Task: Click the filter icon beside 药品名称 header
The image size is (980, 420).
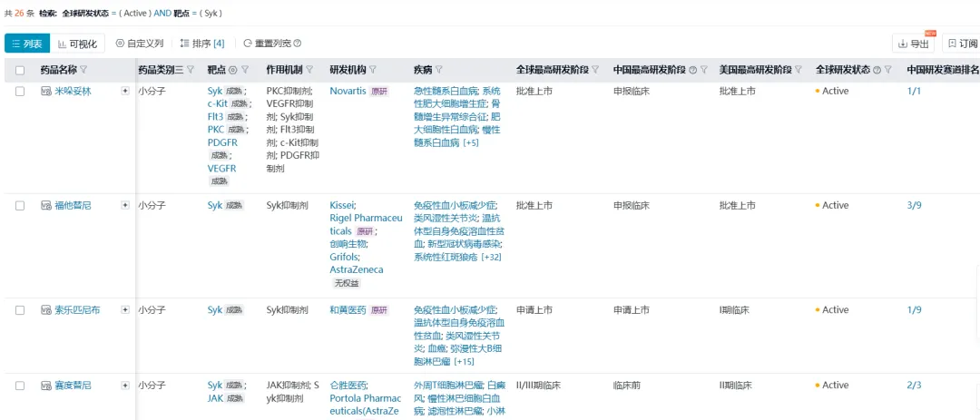Action: [84, 70]
